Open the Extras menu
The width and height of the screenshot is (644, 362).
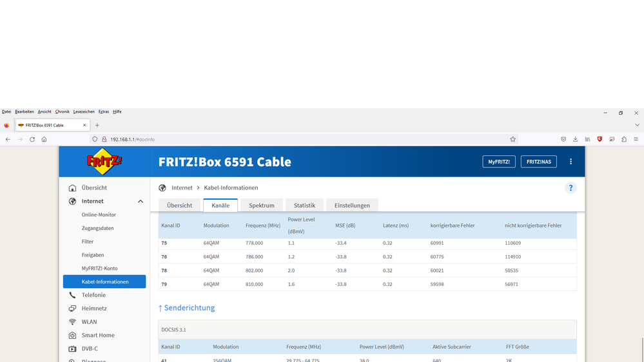104,111
